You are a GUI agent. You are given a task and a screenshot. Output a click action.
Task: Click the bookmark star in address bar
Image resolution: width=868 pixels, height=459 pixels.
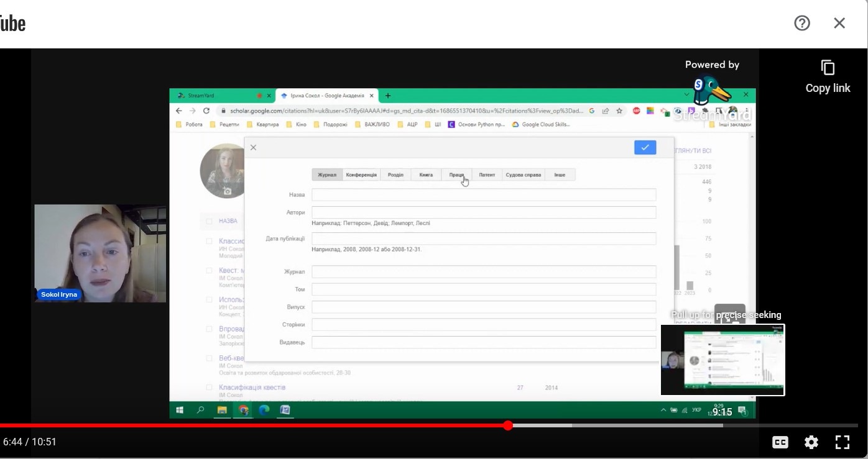click(x=619, y=111)
